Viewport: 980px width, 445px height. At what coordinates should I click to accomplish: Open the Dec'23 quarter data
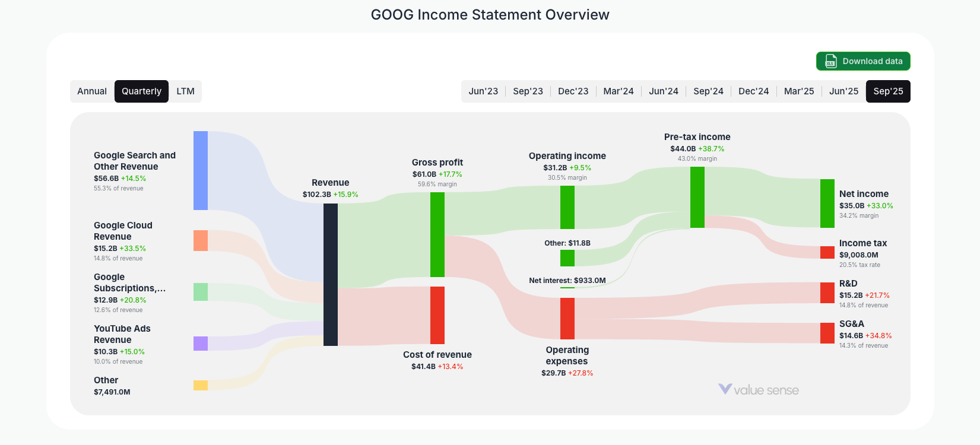573,91
